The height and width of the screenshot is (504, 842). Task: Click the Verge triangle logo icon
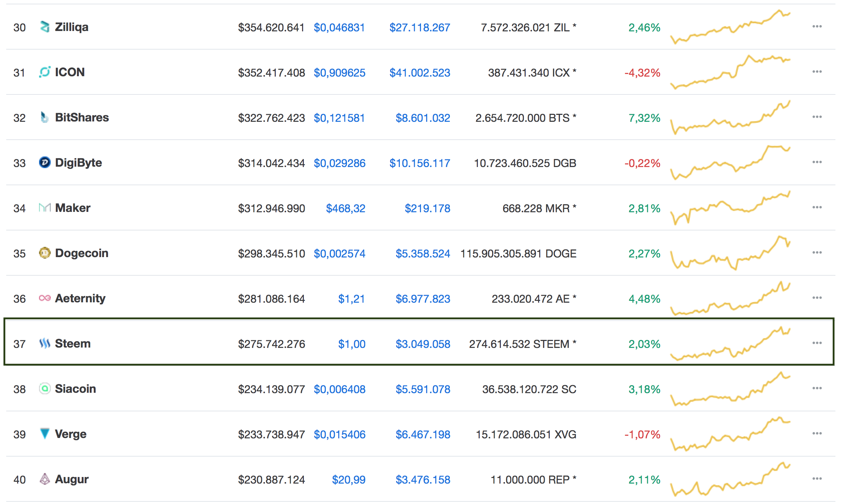(45, 434)
